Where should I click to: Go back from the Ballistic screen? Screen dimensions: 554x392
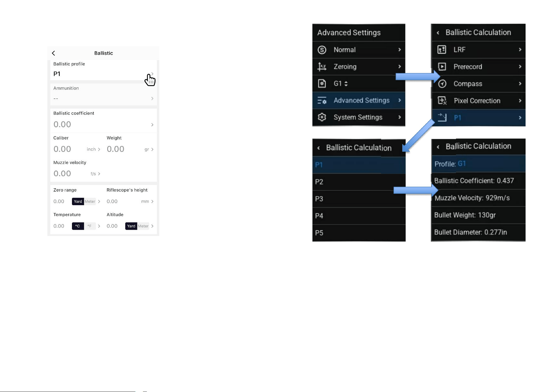pyautogui.click(x=54, y=53)
